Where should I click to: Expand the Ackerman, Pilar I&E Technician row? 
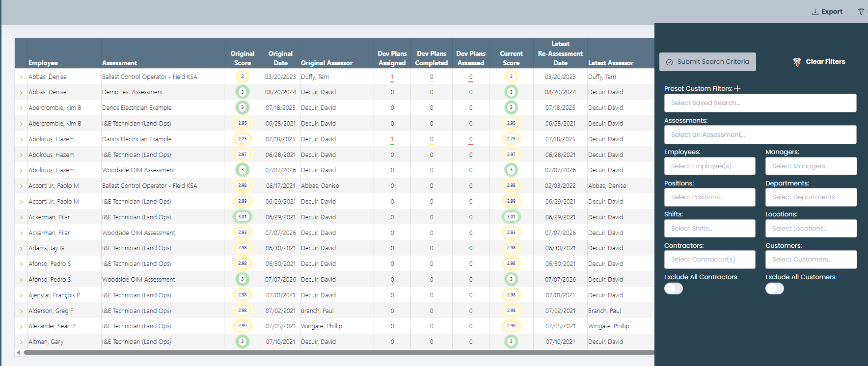click(x=21, y=217)
